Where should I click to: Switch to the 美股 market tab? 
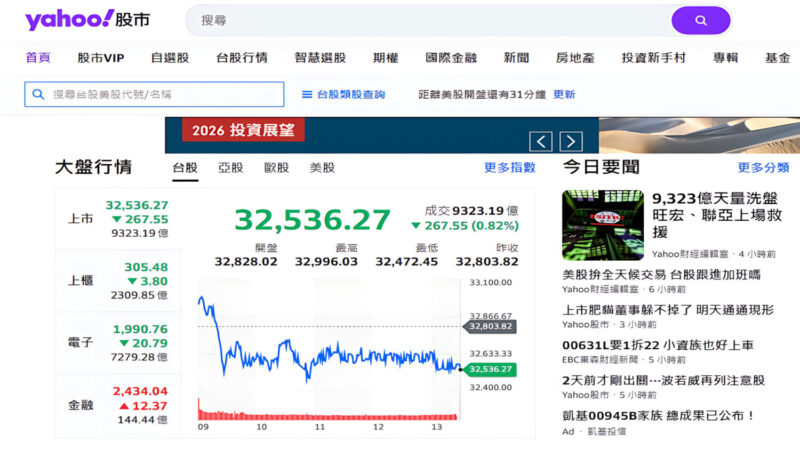(x=322, y=168)
